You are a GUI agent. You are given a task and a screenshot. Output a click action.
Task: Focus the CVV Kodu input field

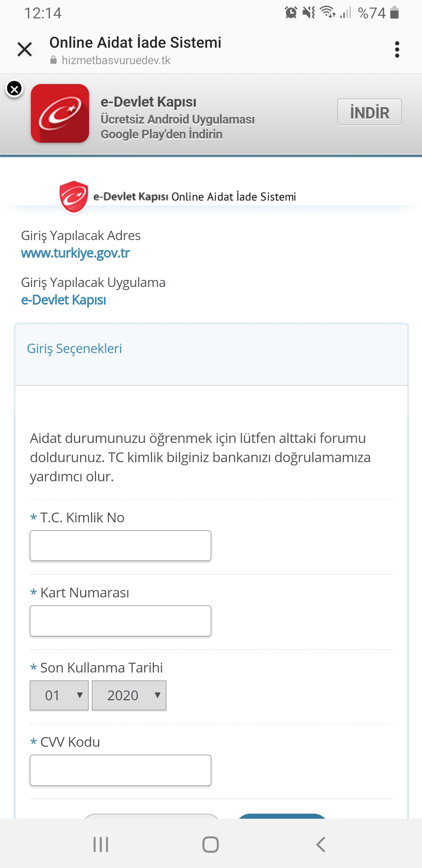pos(120,770)
